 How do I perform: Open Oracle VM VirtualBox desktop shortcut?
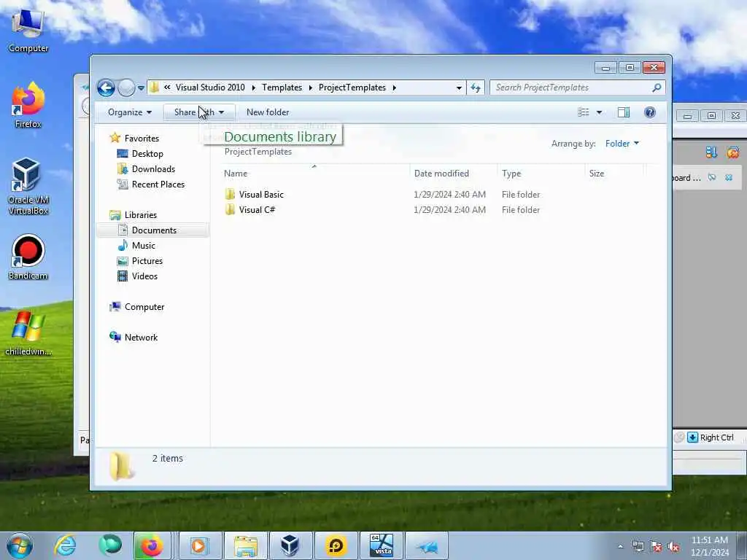(x=28, y=187)
